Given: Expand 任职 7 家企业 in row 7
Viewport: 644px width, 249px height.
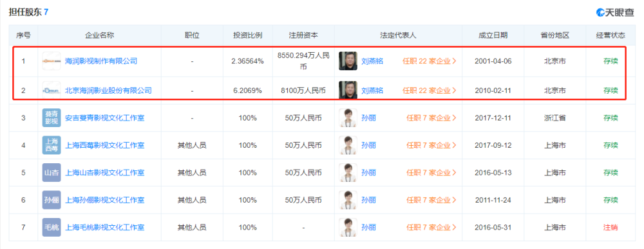Looking at the screenshot, I should pyautogui.click(x=431, y=227).
